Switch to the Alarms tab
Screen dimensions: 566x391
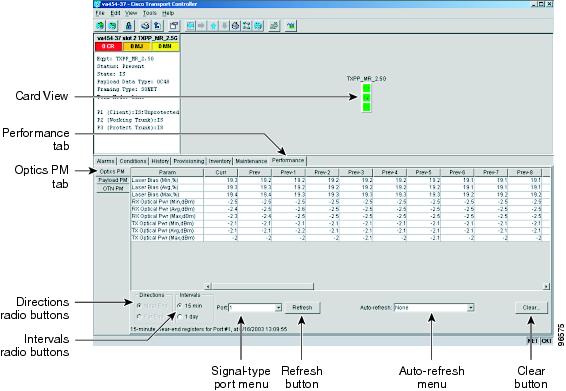(105, 161)
